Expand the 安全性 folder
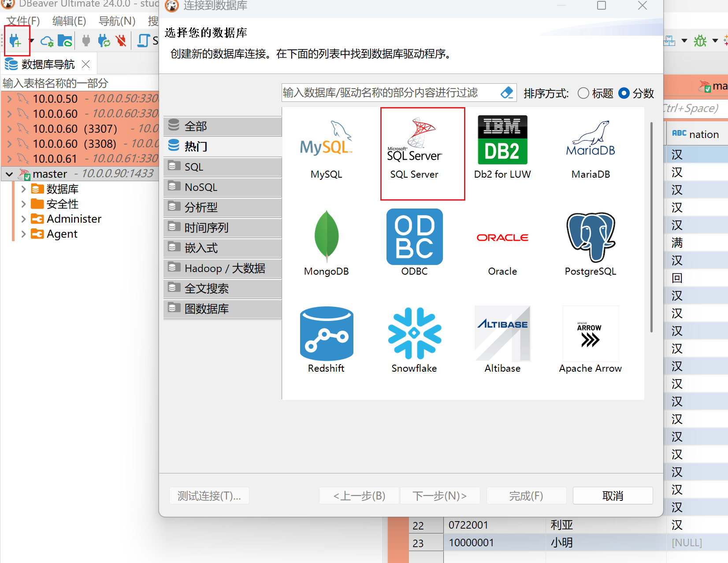 click(x=24, y=204)
